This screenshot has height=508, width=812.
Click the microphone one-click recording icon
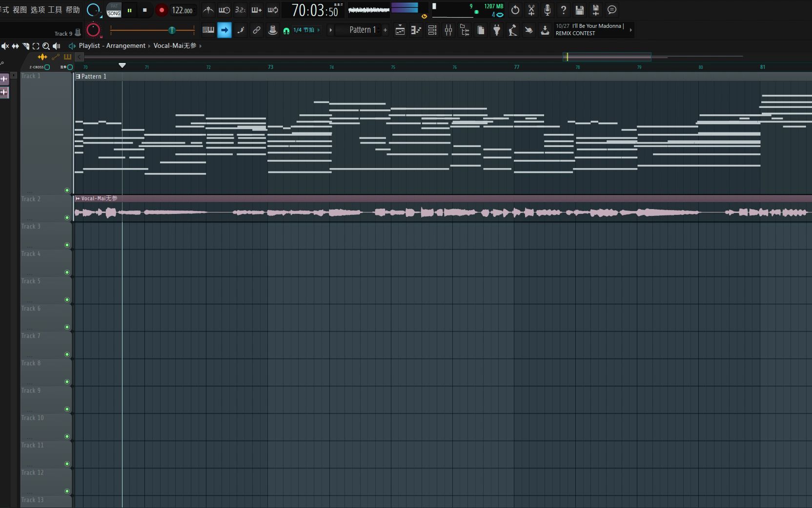tap(548, 10)
